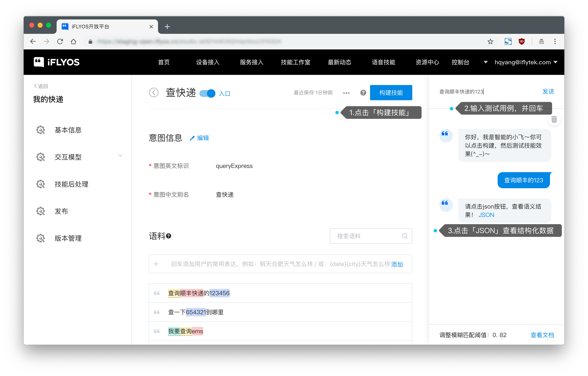588x376 pixels.
Task: Open the Chrome three-dot menu
Action: 555,42
